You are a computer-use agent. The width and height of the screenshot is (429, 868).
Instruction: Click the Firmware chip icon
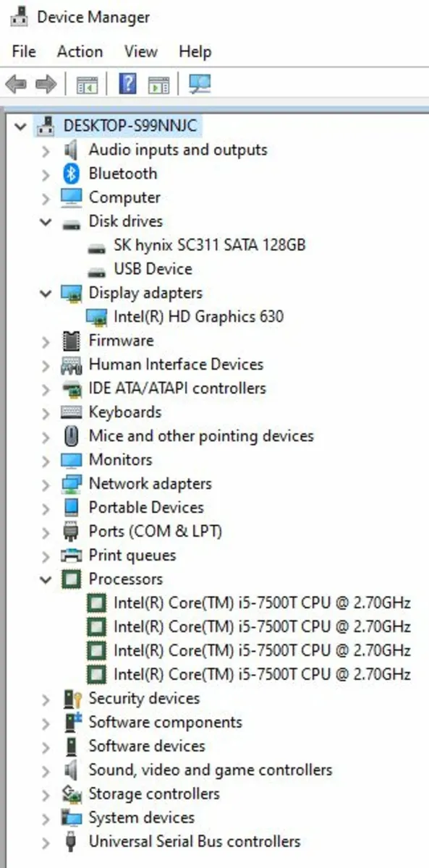coord(71,341)
